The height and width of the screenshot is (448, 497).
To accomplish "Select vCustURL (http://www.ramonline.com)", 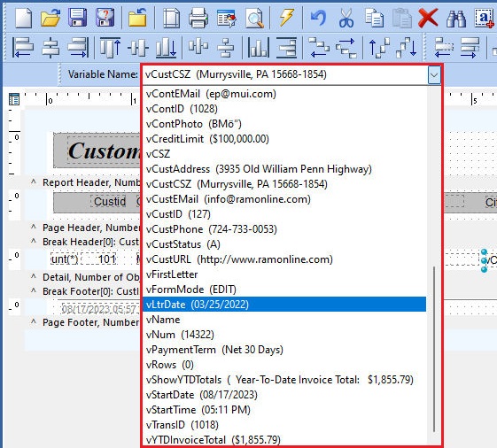I will pyautogui.click(x=284, y=259).
